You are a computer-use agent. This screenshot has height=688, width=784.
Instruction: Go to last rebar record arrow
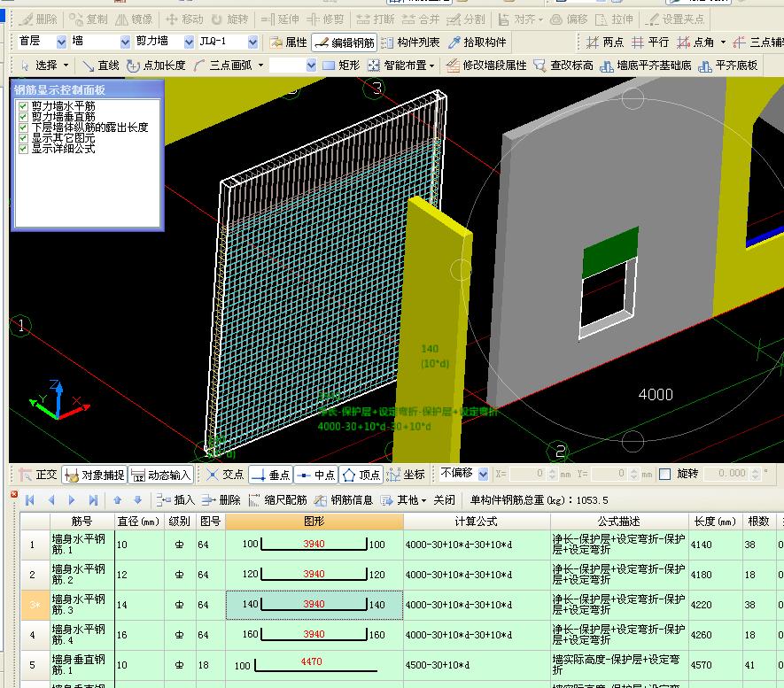coord(93,500)
